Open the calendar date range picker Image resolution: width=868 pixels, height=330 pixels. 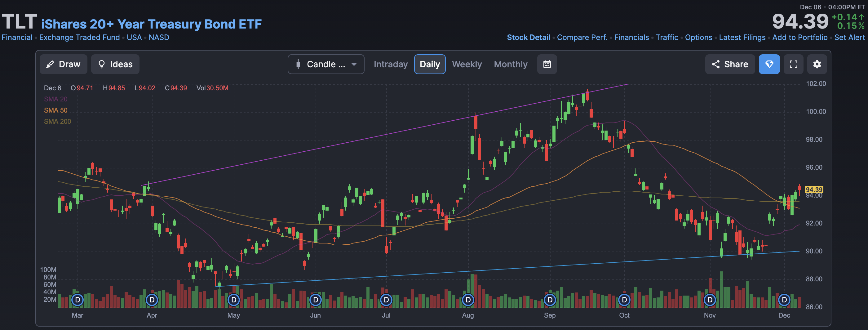click(547, 64)
